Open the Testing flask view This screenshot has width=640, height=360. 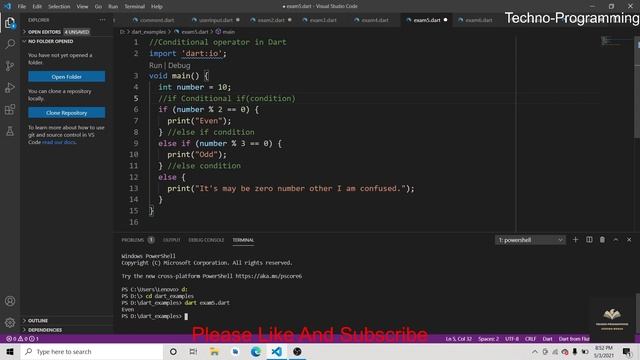(10, 131)
